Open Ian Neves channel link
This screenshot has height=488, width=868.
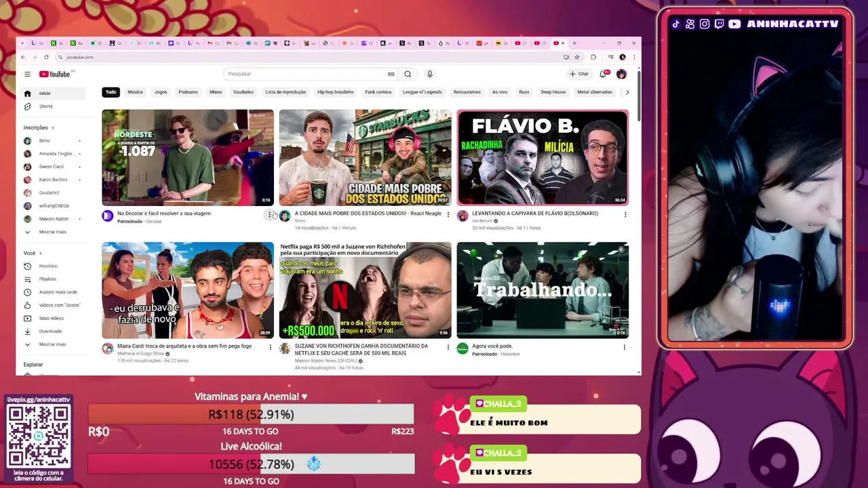(x=482, y=221)
